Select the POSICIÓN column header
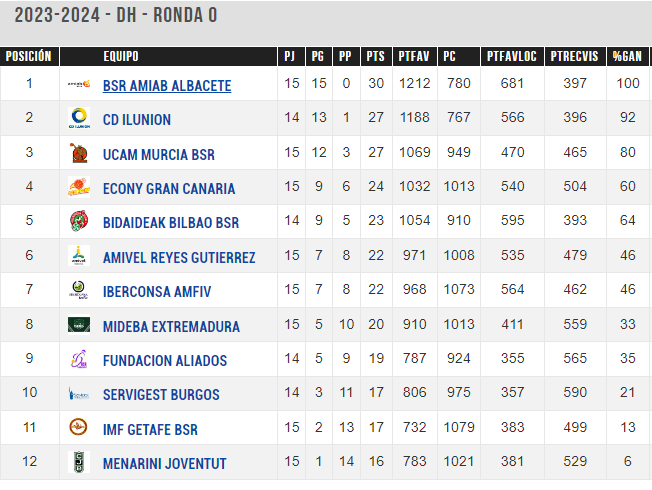The image size is (652, 490). point(29,56)
